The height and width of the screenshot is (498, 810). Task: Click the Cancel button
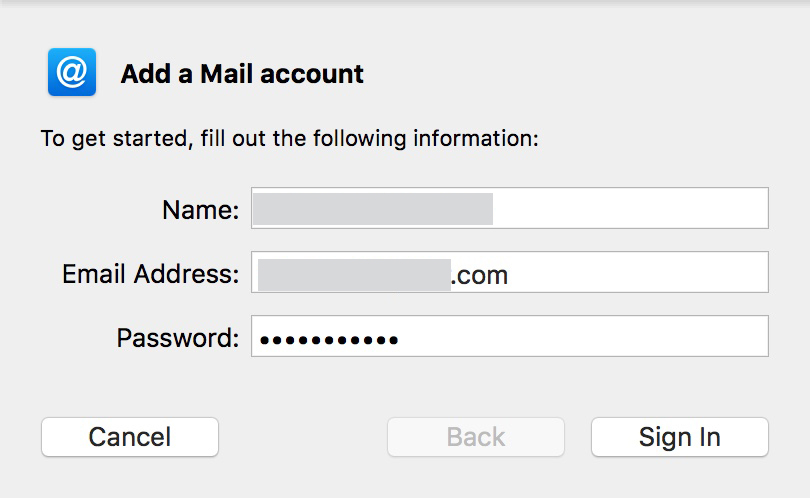coord(129,437)
